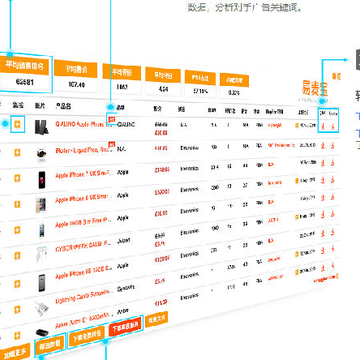Open the QAUNO phone case thumbnail

click(42, 127)
